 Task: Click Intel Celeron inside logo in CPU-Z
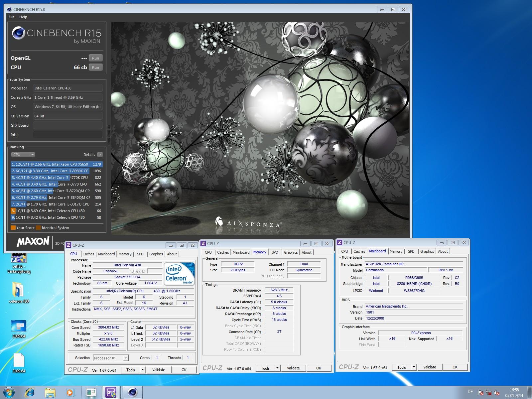click(x=179, y=274)
